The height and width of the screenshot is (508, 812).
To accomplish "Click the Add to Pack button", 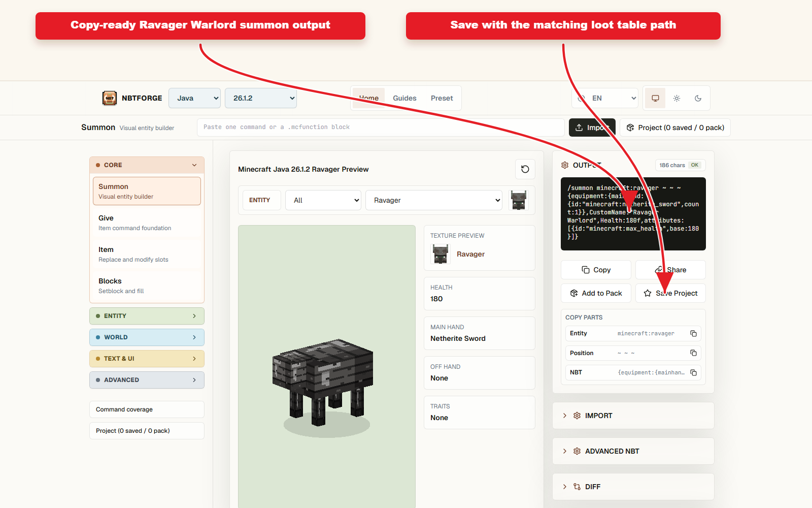I will click(596, 293).
